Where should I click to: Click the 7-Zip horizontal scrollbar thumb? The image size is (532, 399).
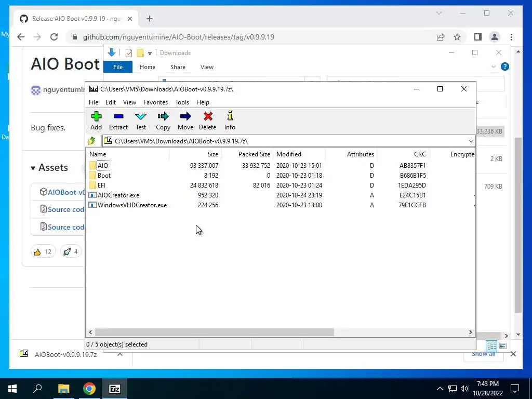[215, 332]
